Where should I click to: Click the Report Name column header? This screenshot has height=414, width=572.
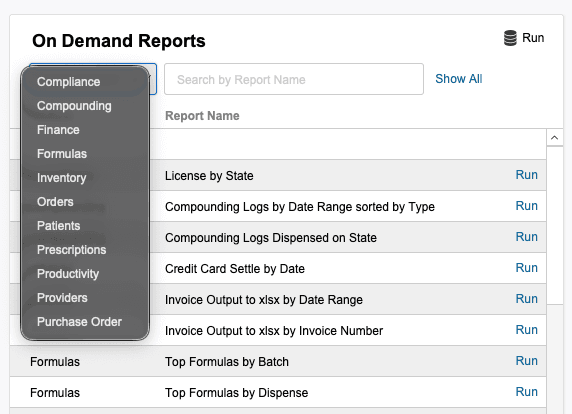click(x=202, y=116)
